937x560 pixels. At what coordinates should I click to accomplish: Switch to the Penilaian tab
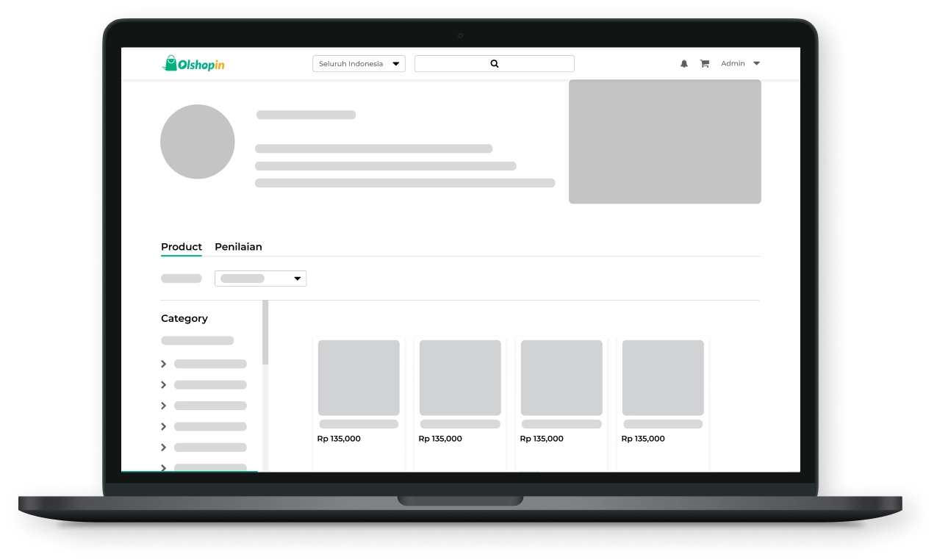[x=238, y=247]
